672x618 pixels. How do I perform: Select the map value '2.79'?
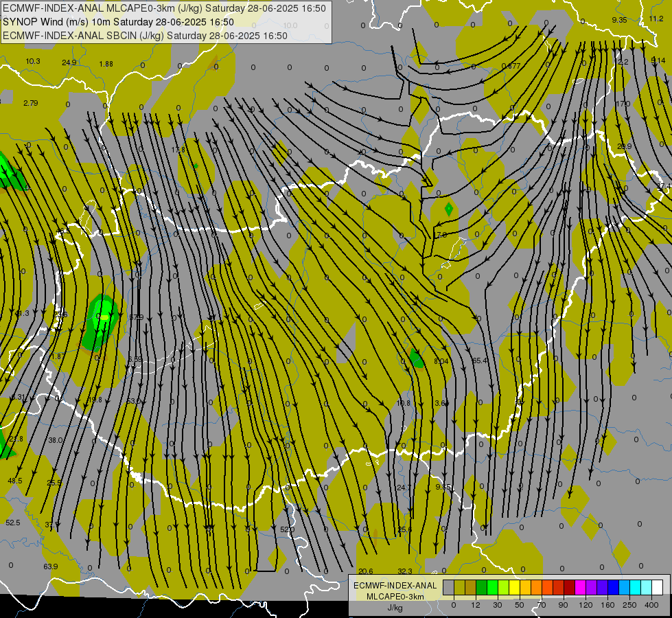[30, 104]
